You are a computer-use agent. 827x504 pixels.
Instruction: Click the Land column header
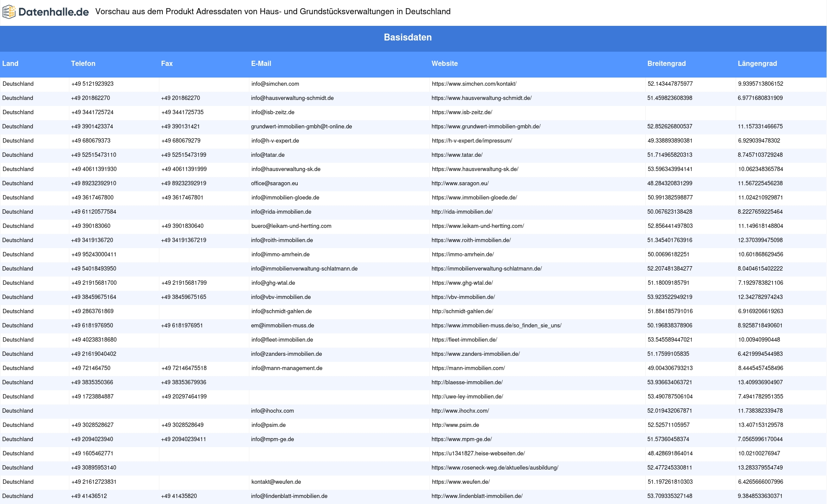[x=10, y=63]
